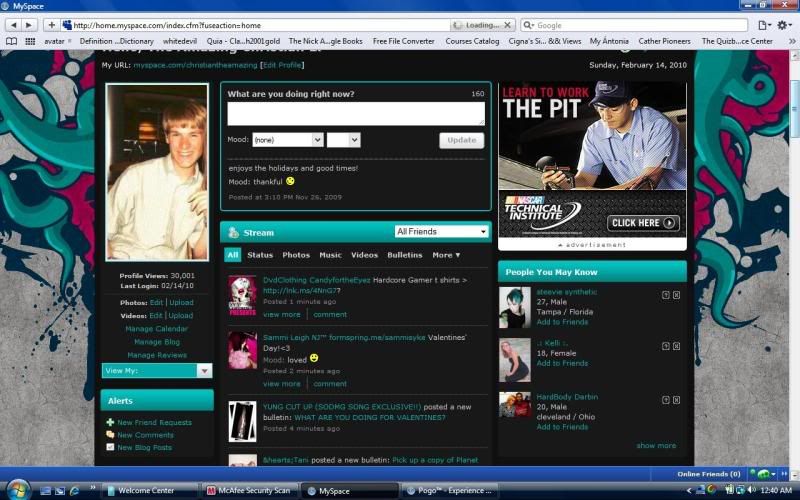
Task: Dismiss the HardBody Darbin suggestion X
Action: [677, 400]
